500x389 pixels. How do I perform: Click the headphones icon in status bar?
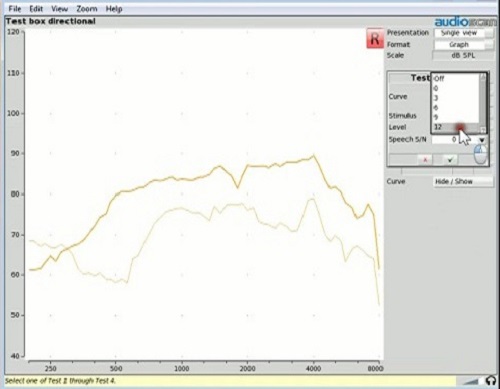tap(490, 380)
